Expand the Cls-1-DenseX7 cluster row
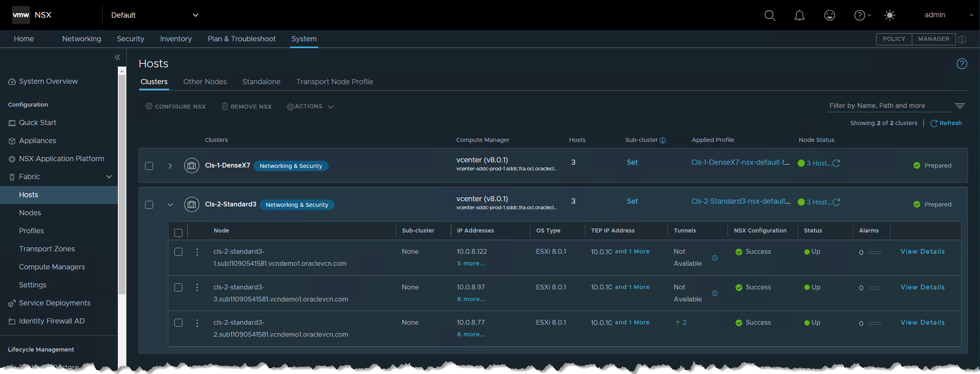Viewport: 980px width, 374px height. click(x=170, y=166)
